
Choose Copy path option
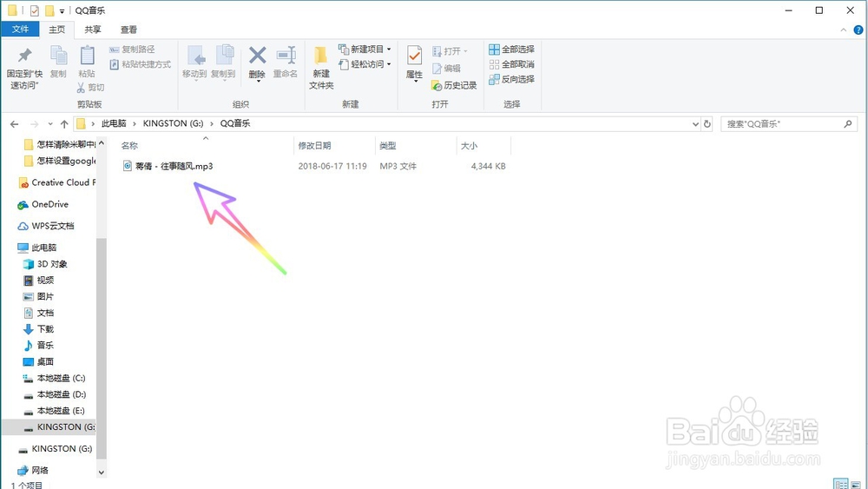pyautogui.click(x=132, y=50)
